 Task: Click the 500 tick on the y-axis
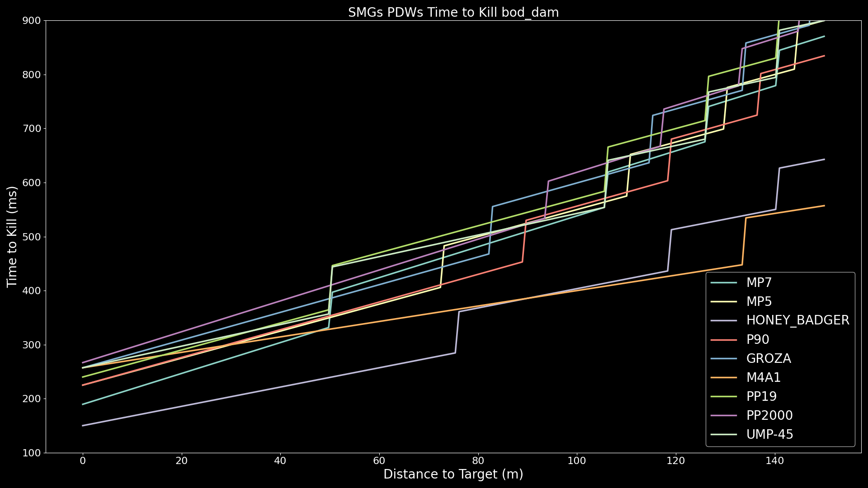pos(32,237)
